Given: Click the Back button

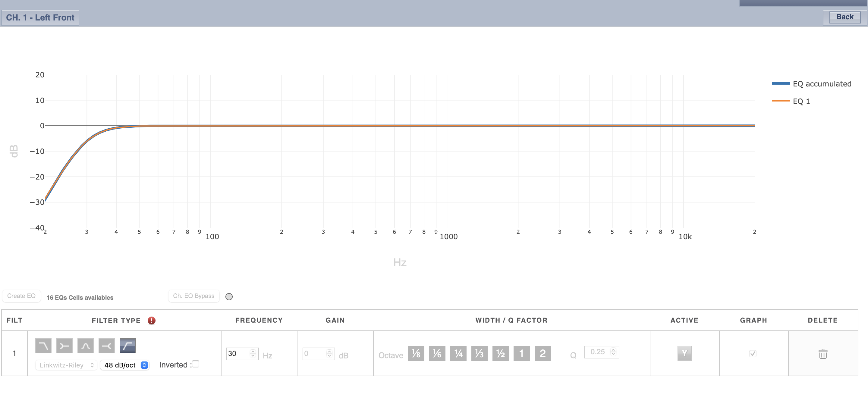Looking at the screenshot, I should click(x=844, y=17).
